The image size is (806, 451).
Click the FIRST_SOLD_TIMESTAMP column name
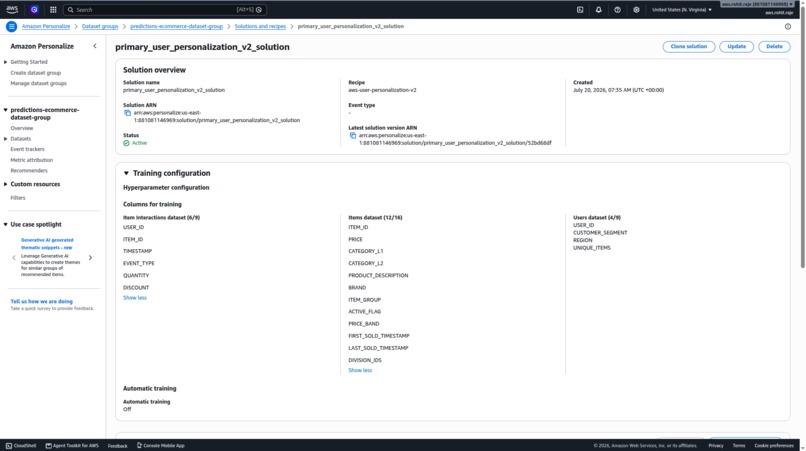point(378,336)
